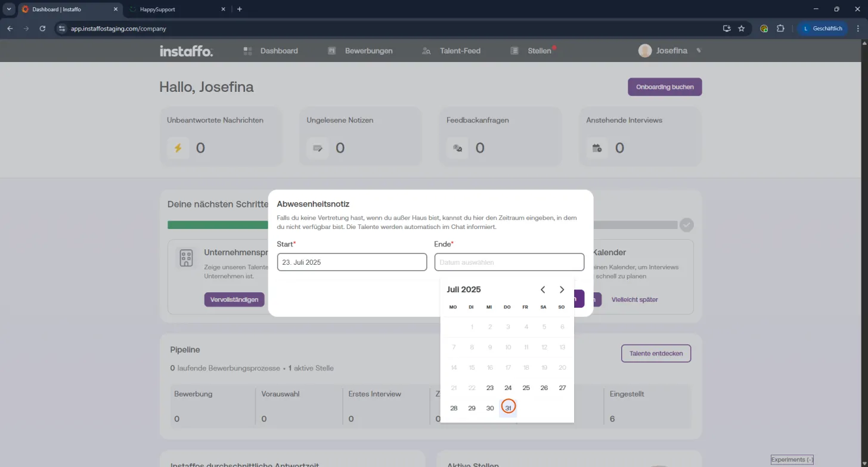868x467 pixels.
Task: Reload the page
Action: point(42,28)
